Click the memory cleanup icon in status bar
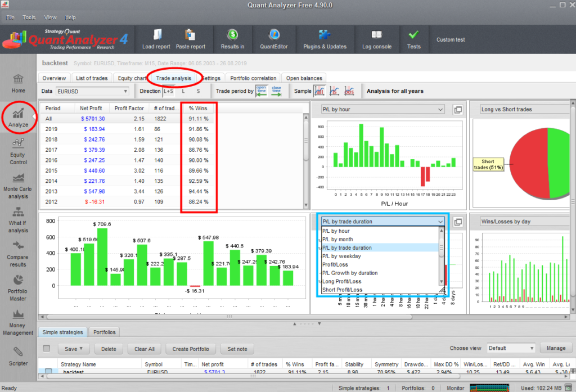Screen dimensions: 576x392 [x=569, y=388]
